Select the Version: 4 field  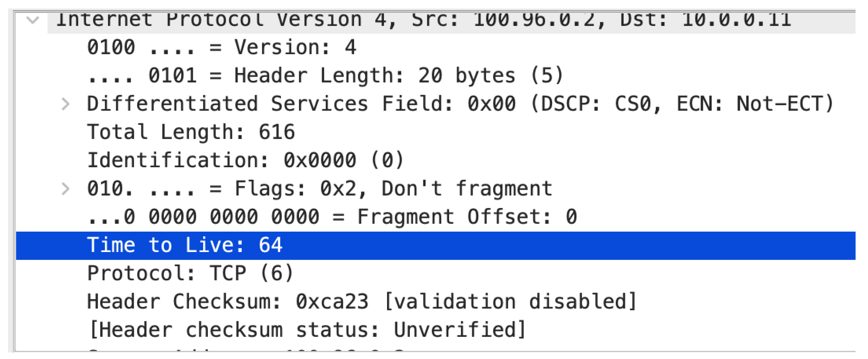click(221, 47)
